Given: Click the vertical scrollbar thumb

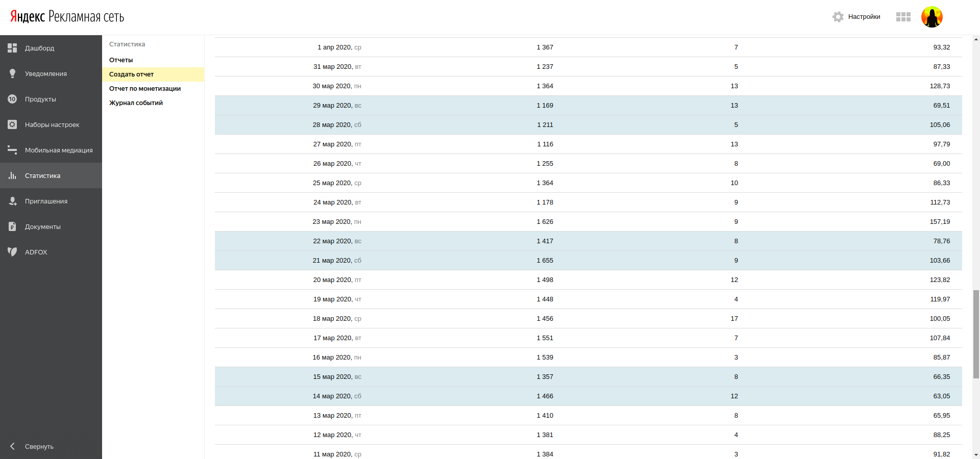Looking at the screenshot, I should click(976, 334).
